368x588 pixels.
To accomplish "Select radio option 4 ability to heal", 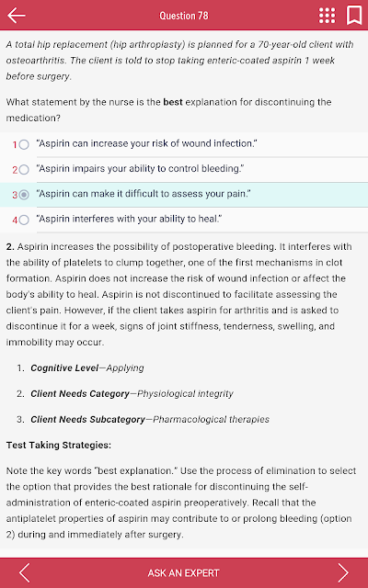I will pos(24,220).
